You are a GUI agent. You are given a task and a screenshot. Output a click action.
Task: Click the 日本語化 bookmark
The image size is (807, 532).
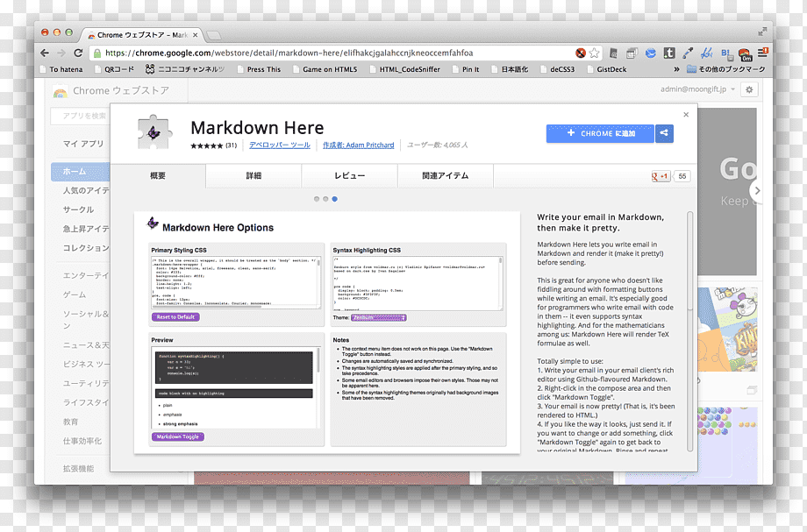point(510,69)
